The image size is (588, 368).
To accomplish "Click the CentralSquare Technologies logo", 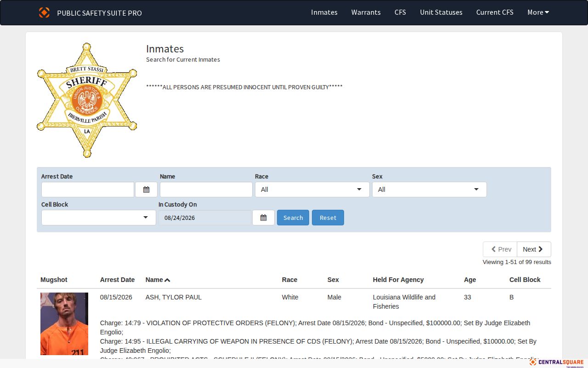I will [556, 363].
